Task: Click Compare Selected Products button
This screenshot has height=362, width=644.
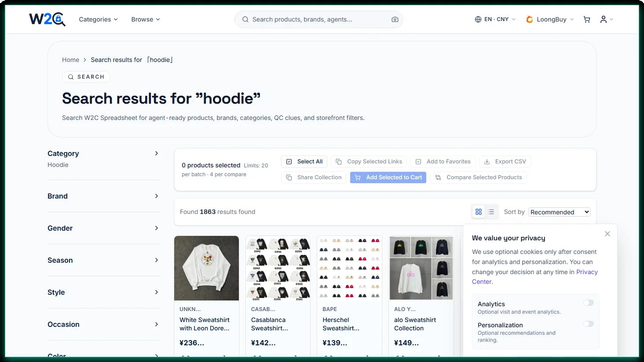Action: point(479,177)
